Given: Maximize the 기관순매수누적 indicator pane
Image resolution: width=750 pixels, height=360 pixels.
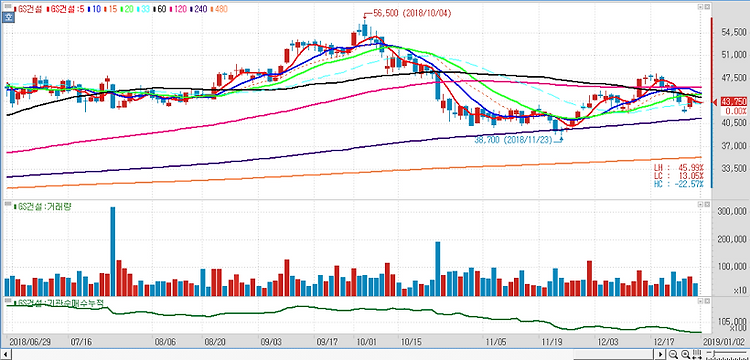Looking at the screenshot, I should 699,301.
